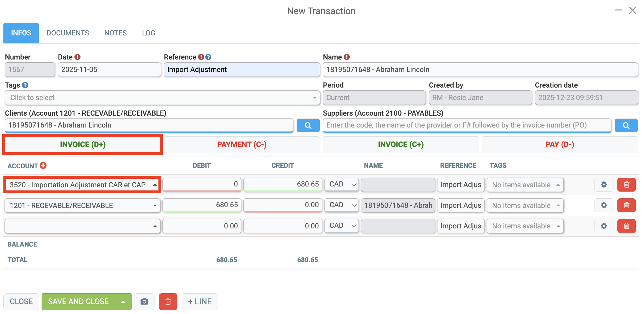
Task: Click the CLOSE button
Action: pyautogui.click(x=21, y=302)
